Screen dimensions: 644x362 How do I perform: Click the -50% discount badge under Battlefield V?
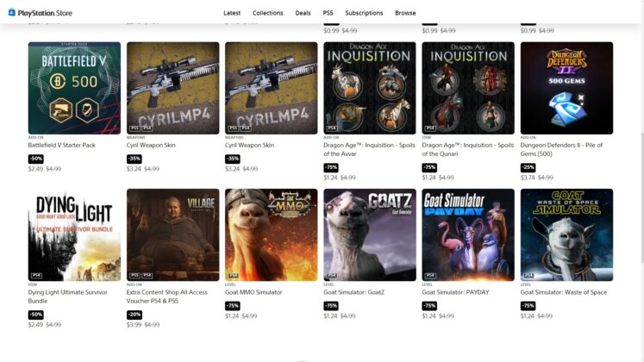coord(35,159)
